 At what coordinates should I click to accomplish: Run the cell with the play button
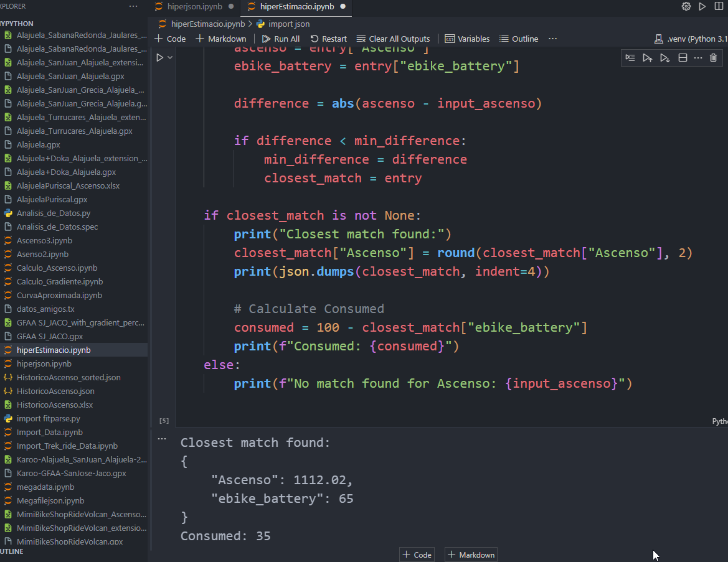point(159,58)
